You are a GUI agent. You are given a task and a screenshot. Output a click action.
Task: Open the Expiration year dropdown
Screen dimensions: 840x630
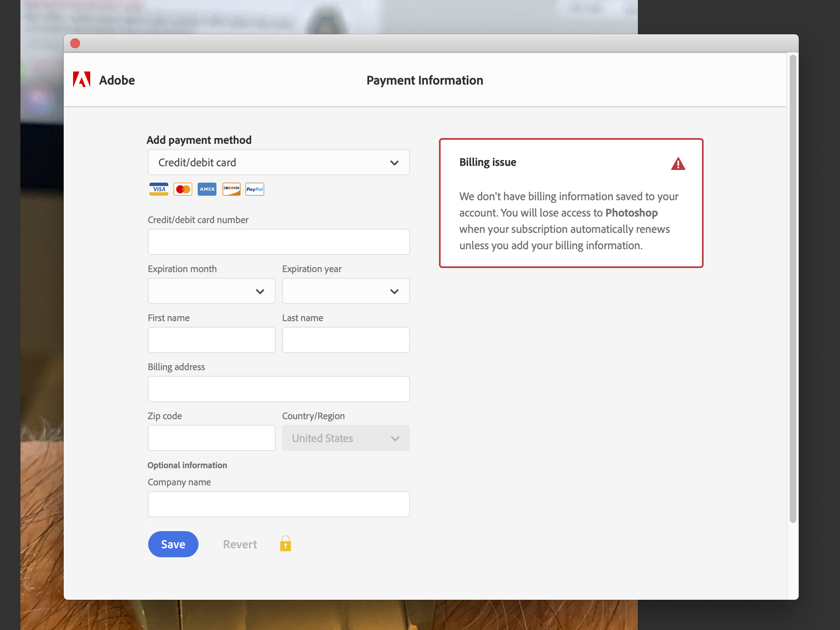click(345, 291)
